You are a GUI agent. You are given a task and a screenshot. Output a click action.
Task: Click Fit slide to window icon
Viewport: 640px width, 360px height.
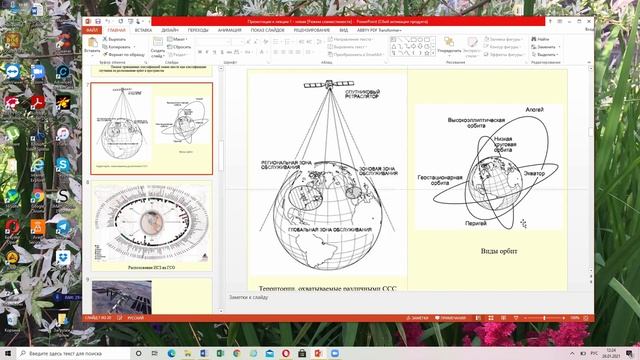586,318
